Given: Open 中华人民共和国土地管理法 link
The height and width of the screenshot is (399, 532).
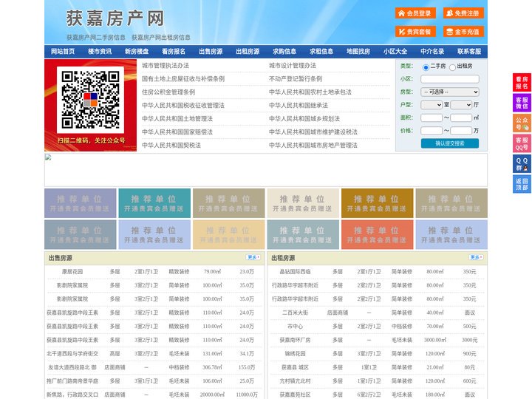Looking at the screenshot, I should coord(177,118).
